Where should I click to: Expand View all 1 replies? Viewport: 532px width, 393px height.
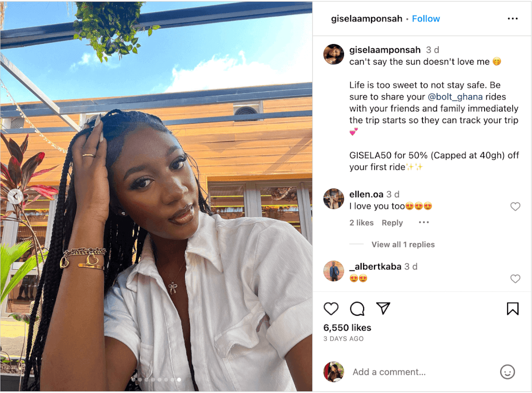(x=403, y=245)
